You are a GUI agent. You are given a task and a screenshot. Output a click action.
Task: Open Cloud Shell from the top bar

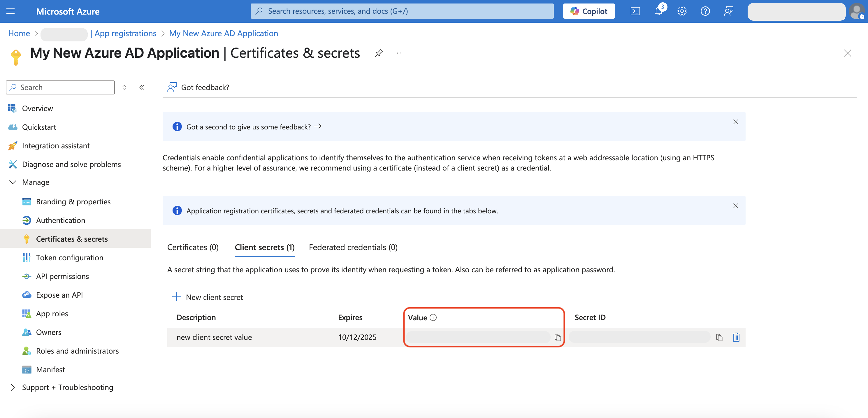pyautogui.click(x=635, y=11)
